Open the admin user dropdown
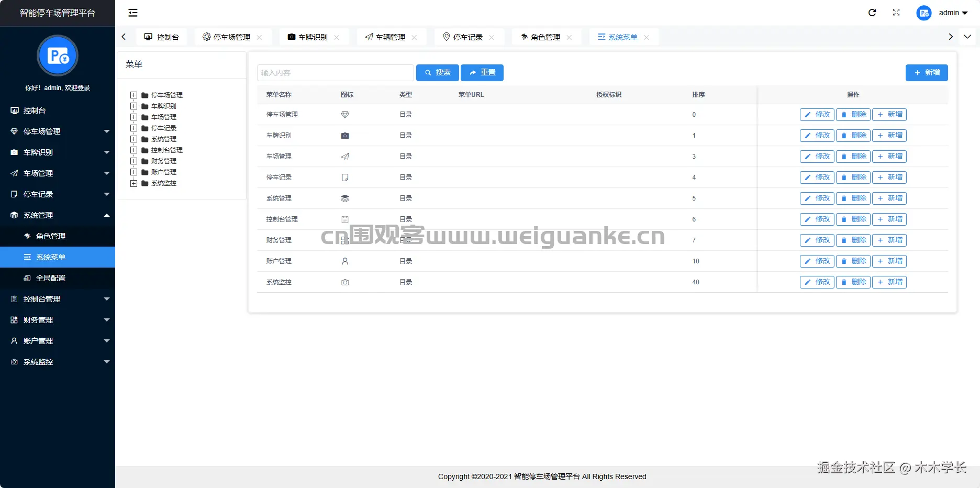Image resolution: width=980 pixels, height=488 pixels. point(953,13)
